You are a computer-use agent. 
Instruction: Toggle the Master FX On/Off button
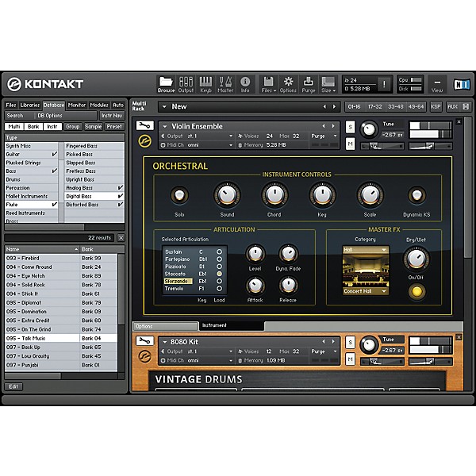pyautogui.click(x=416, y=291)
